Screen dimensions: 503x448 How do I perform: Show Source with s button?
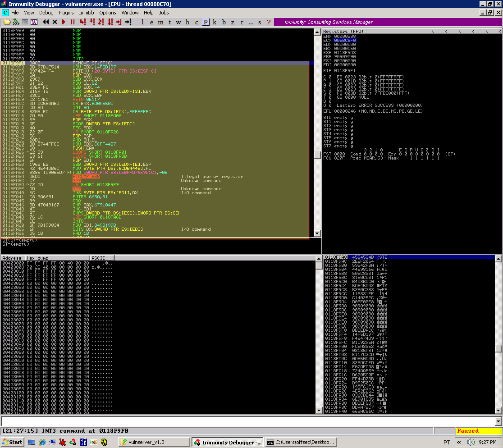coord(260,22)
